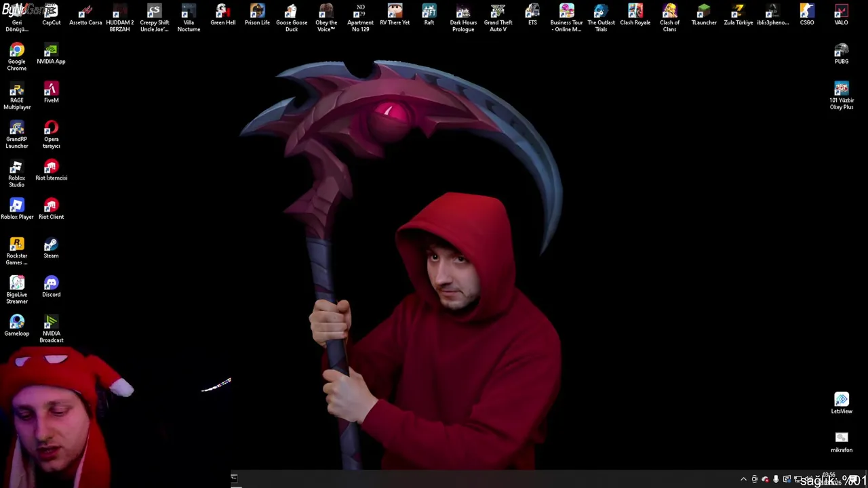Select the Green Hell desktop icon

(222, 16)
